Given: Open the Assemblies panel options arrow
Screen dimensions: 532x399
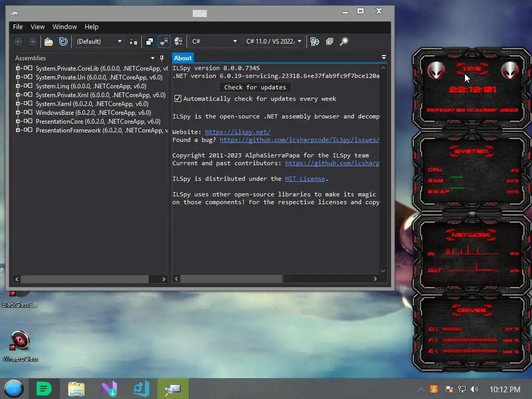Looking at the screenshot, I should 153,58.
